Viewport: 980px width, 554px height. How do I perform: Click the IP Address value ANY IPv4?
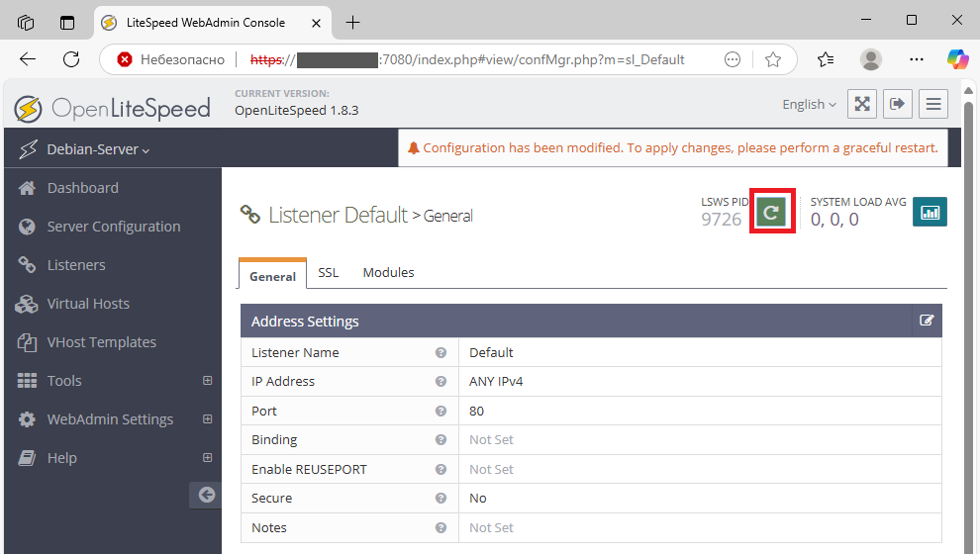pyautogui.click(x=496, y=382)
